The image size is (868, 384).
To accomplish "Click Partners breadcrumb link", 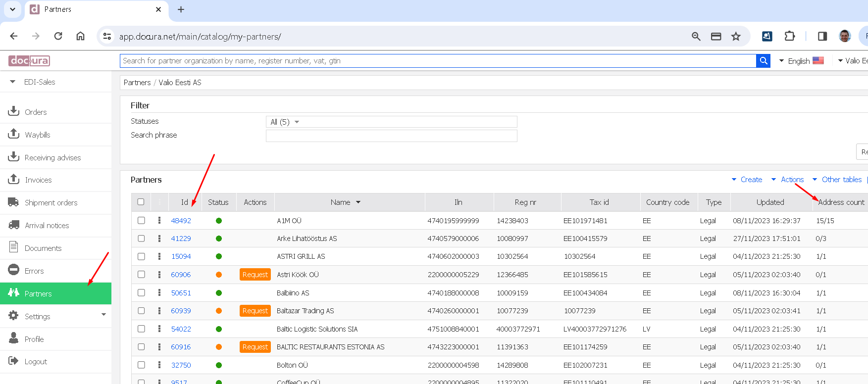I will 137,83.
